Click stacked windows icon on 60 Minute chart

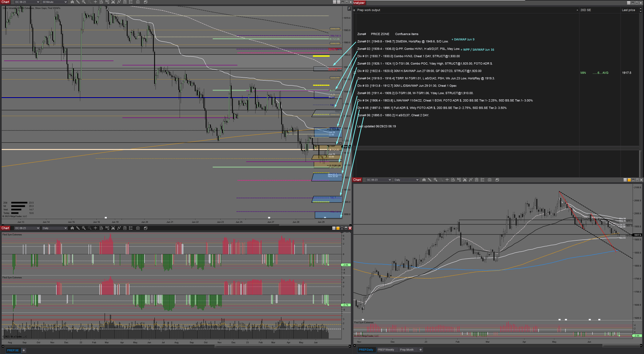pyautogui.click(x=145, y=2)
